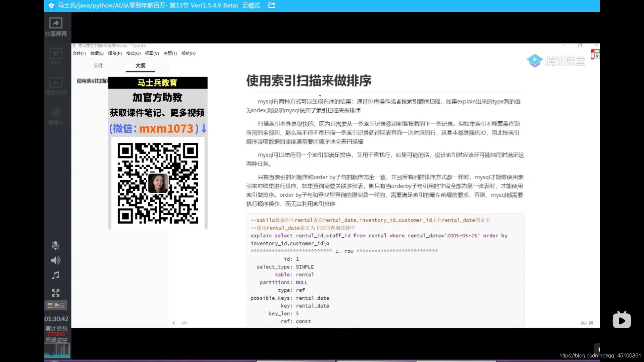The image size is (644, 362).
Task: Click the 'select_type: SIMPLE' line
Action: [x=285, y=267]
